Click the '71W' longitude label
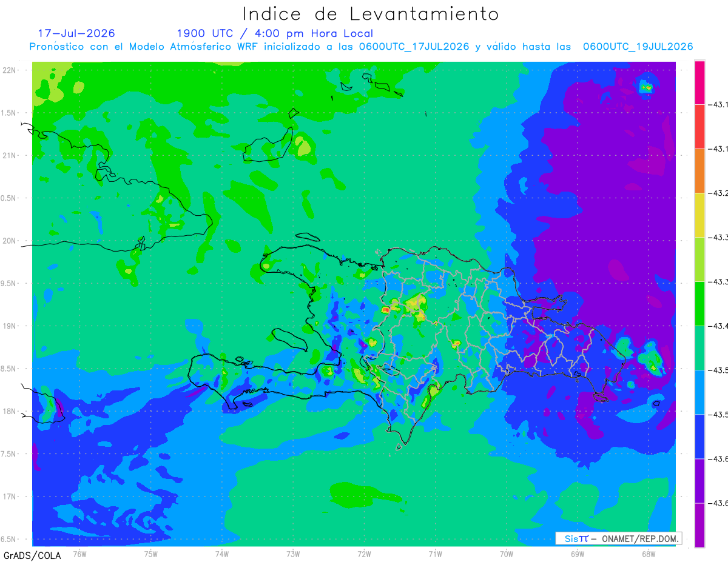Viewport: 728px width, 562px height. point(435,554)
